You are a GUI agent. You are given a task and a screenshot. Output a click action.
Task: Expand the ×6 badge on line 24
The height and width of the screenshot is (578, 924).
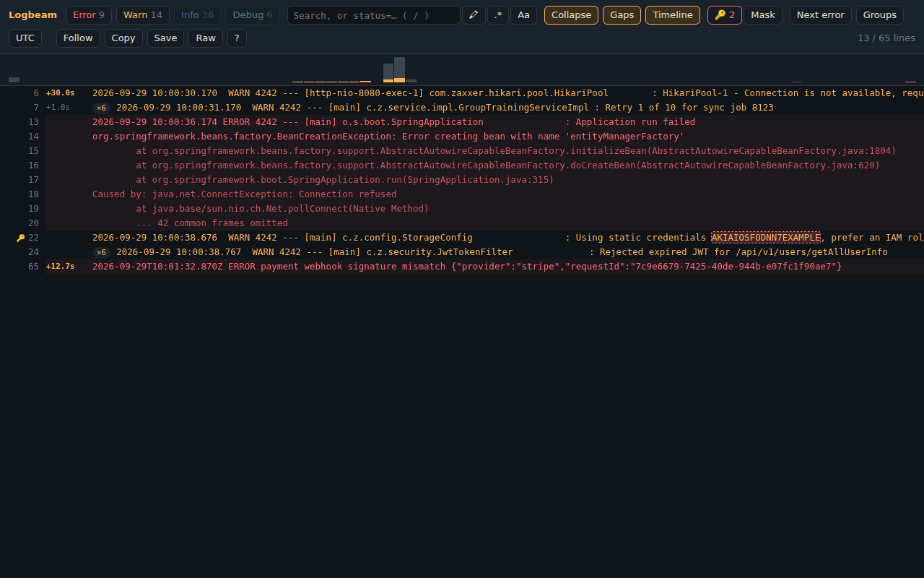(102, 252)
